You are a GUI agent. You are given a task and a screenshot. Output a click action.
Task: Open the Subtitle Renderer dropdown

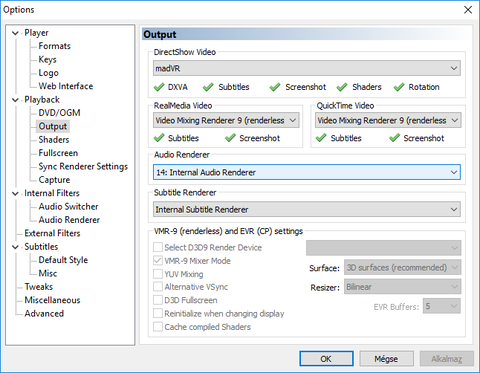[307, 210]
